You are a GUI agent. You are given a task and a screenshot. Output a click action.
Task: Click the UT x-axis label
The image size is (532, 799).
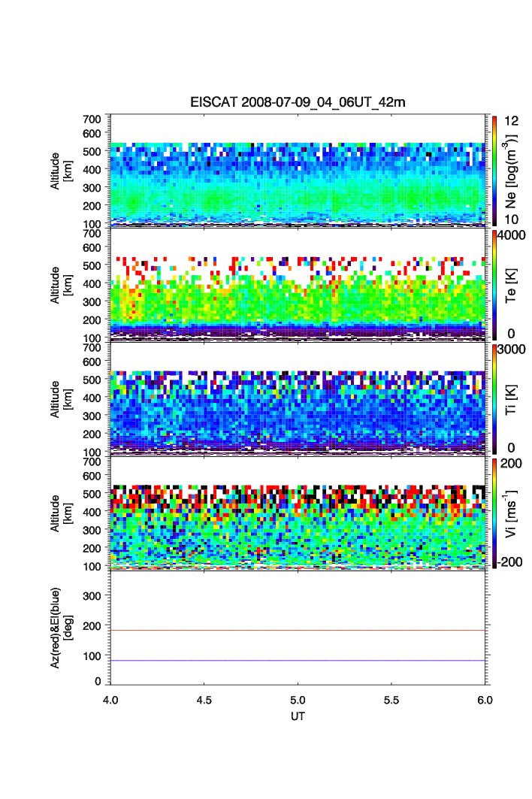[298, 716]
